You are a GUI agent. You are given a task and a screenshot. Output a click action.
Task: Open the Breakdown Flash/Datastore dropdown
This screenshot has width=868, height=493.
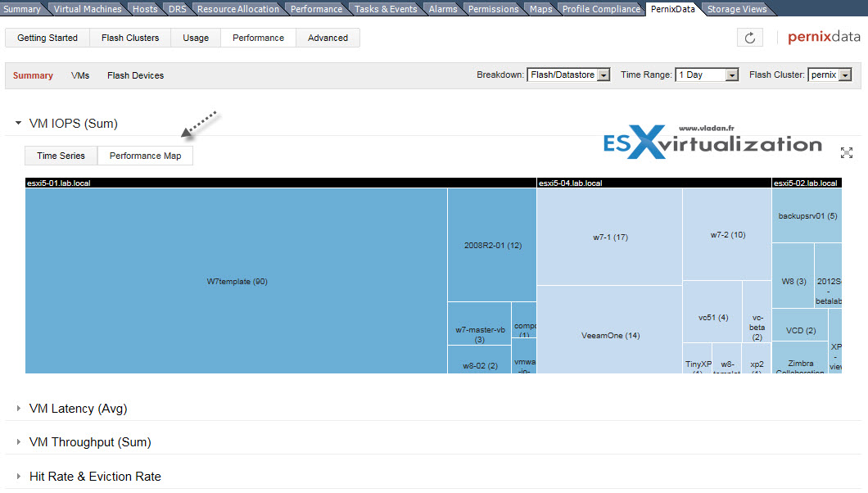(x=568, y=75)
